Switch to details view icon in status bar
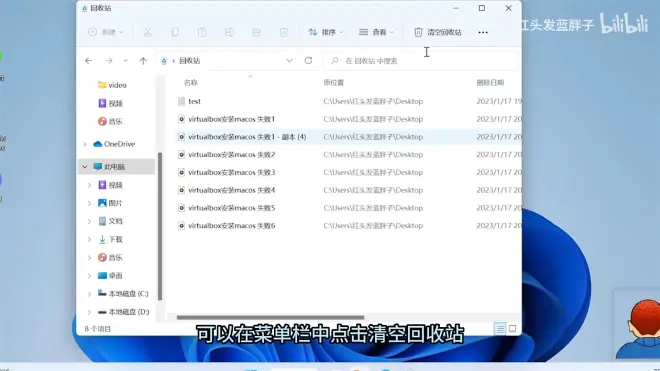This screenshot has width=660, height=371. pyautogui.click(x=500, y=328)
